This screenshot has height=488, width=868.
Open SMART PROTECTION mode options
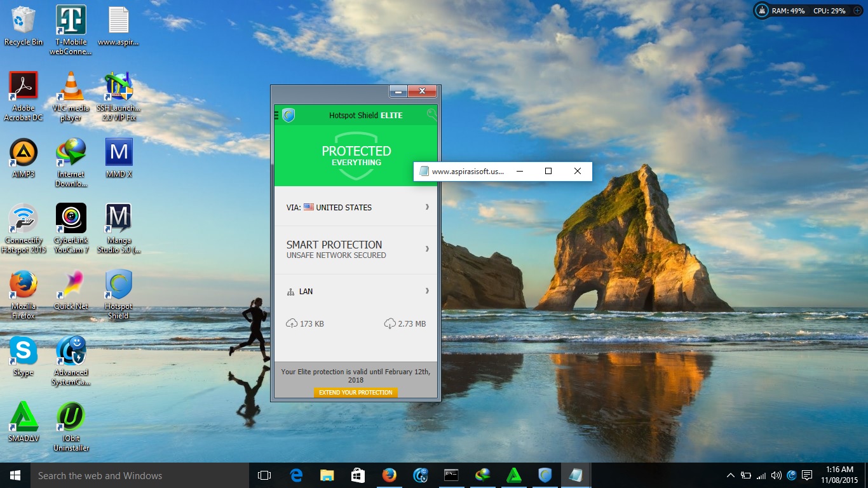pyautogui.click(x=356, y=249)
